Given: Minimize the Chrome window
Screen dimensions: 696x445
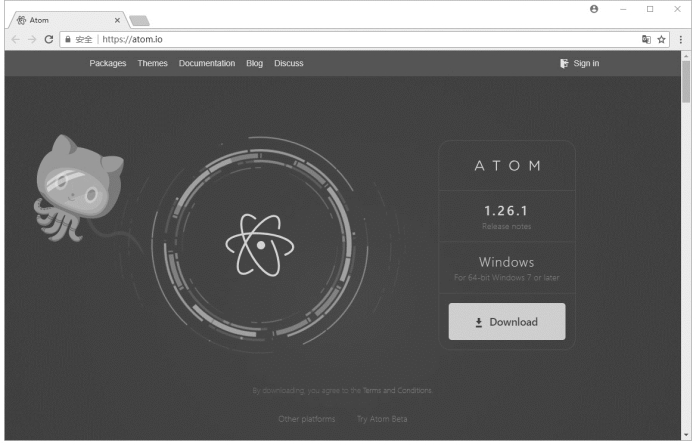Looking at the screenshot, I should point(623,9).
